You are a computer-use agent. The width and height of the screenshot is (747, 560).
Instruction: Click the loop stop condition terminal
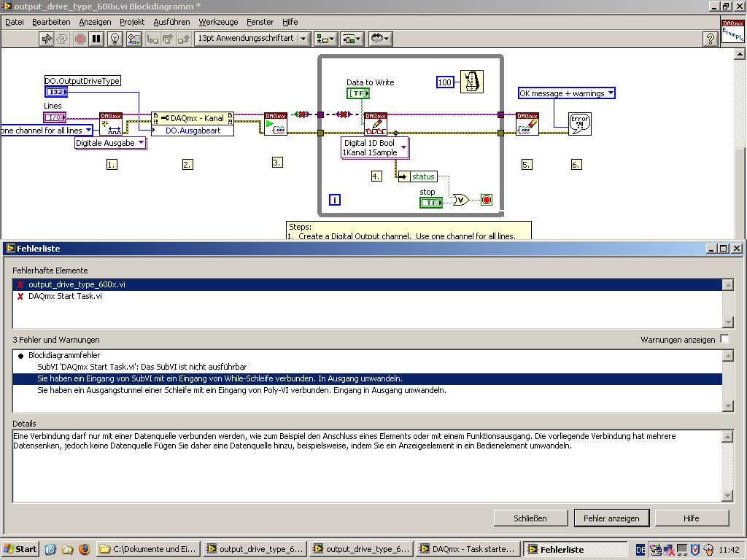tap(487, 200)
